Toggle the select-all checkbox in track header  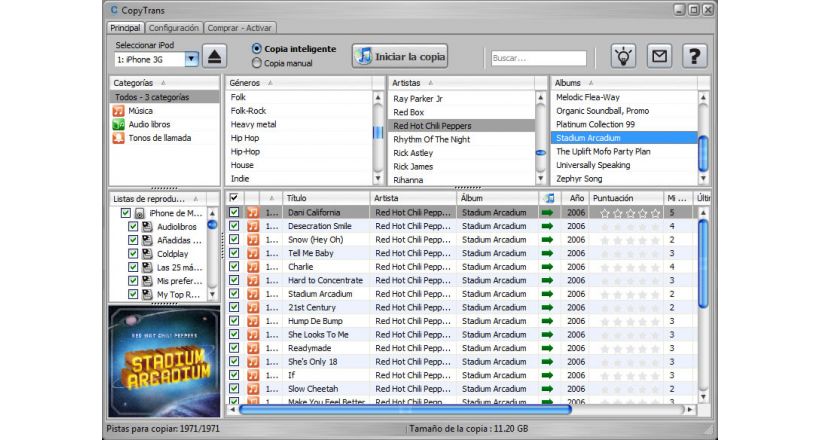click(x=234, y=198)
